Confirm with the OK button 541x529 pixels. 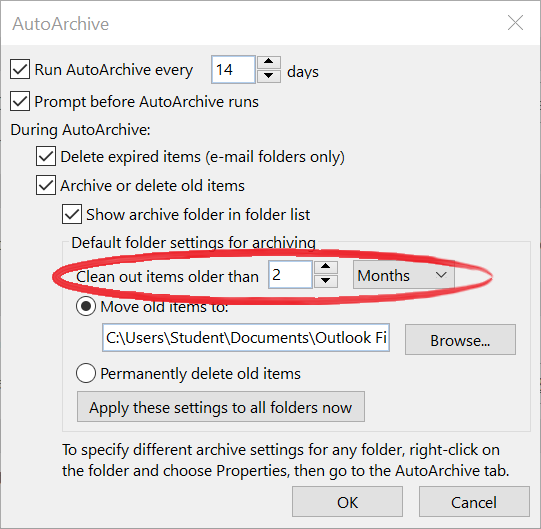[x=347, y=502]
